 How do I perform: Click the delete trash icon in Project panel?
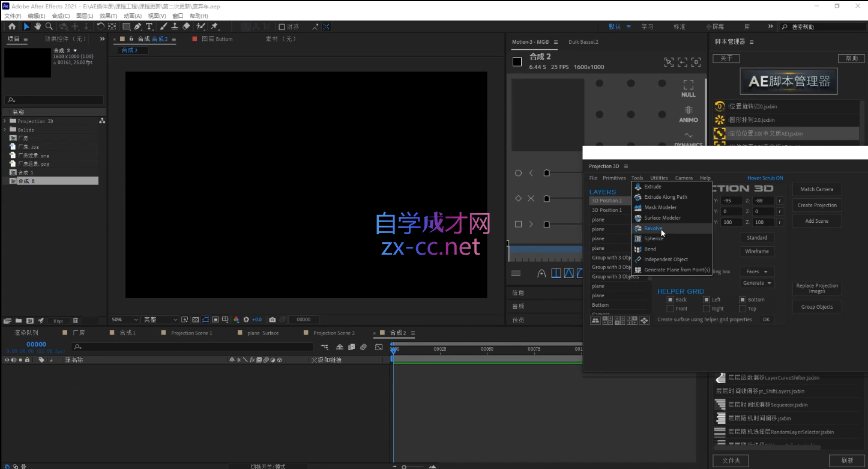[76, 321]
